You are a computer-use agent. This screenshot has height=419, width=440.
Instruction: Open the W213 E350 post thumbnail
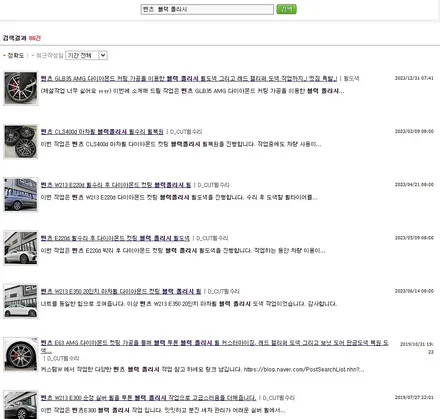pos(21,301)
